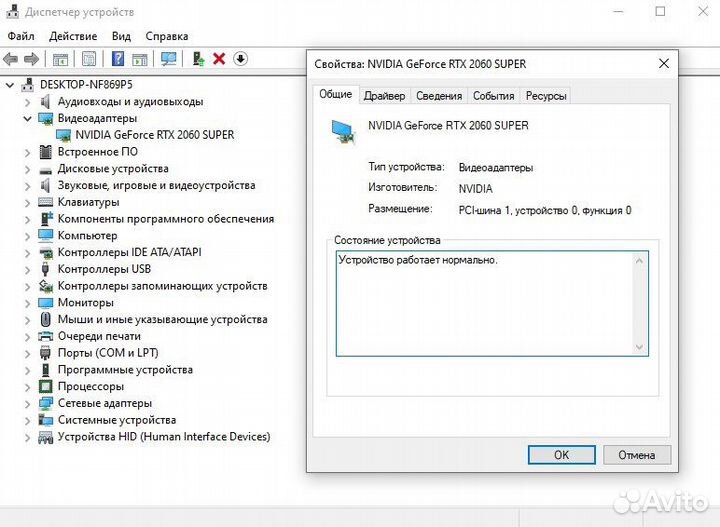Click the device status scrollbar up arrow
This screenshot has width=720, height=527.
pos(639,261)
